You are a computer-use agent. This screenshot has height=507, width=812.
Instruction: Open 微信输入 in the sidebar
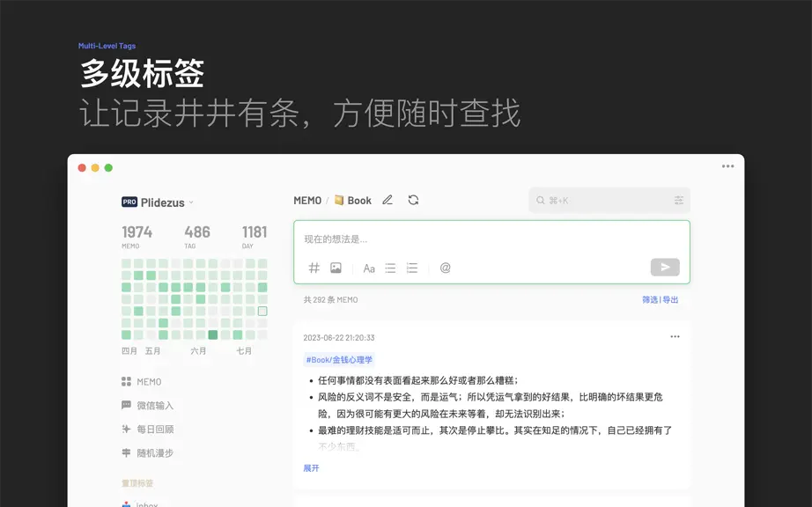148,405
